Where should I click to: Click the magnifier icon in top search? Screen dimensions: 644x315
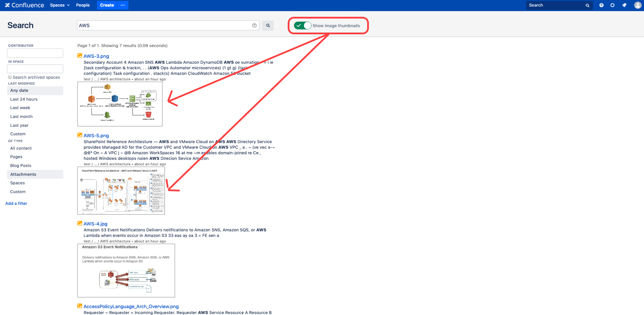click(x=587, y=5)
